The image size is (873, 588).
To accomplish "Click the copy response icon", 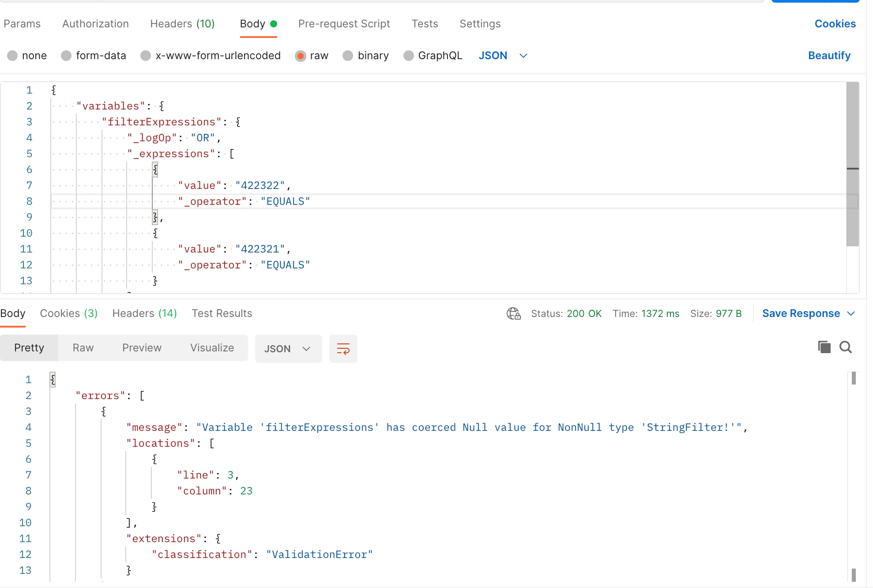I will click(824, 347).
